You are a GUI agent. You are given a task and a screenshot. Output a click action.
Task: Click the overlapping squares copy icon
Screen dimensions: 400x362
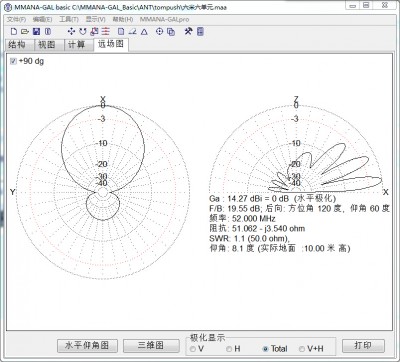171,32
